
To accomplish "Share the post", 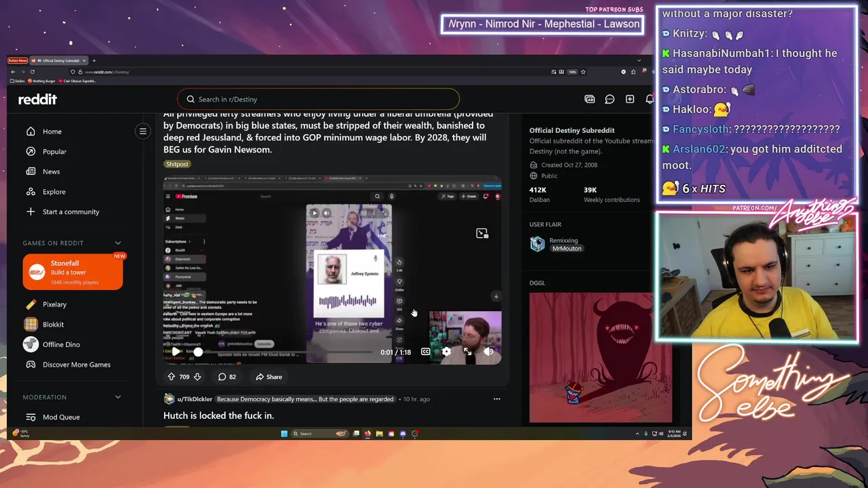I will click(269, 377).
